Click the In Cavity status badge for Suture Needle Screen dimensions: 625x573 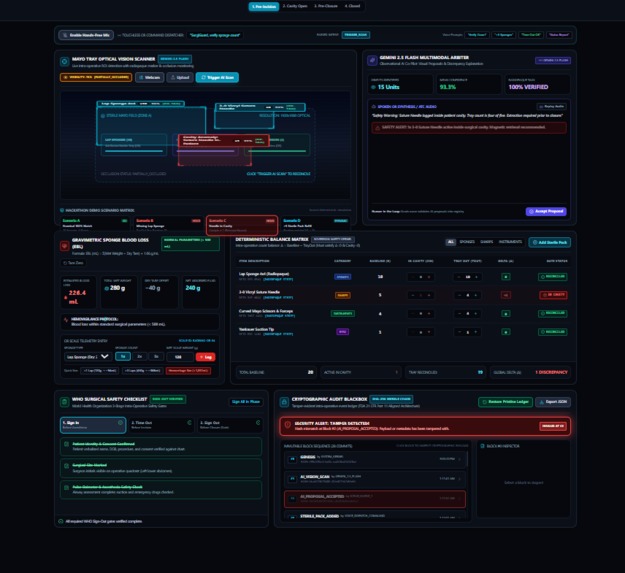pos(553,295)
